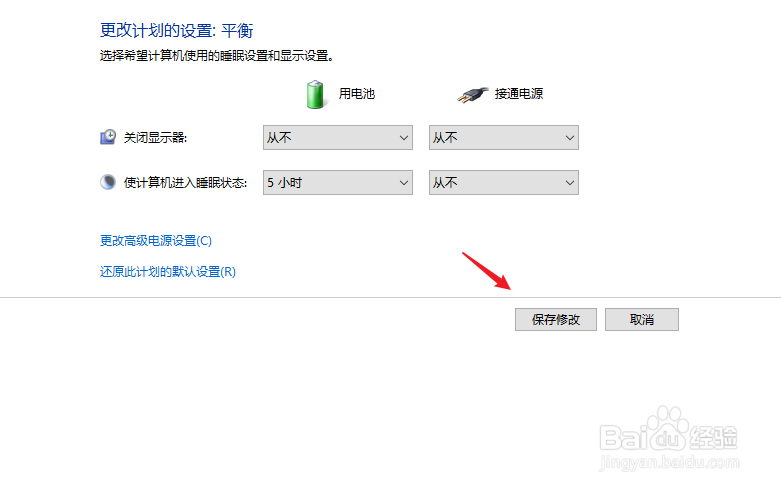
Task: Open 关闭显示器 dropdown under 接通电源
Action: coord(504,137)
